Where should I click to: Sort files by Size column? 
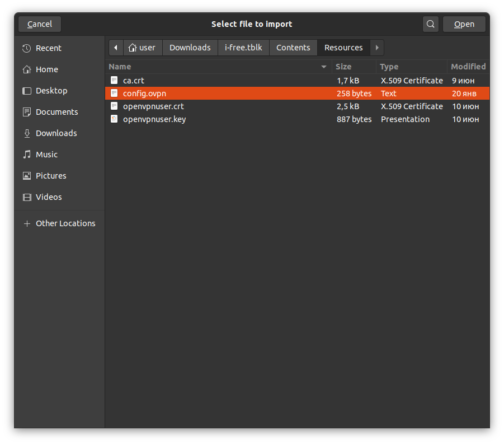343,67
